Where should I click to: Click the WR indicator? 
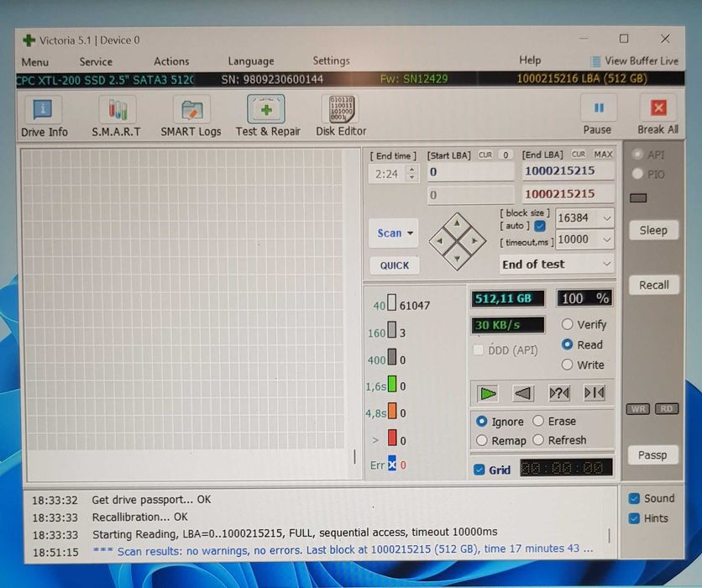(638, 409)
